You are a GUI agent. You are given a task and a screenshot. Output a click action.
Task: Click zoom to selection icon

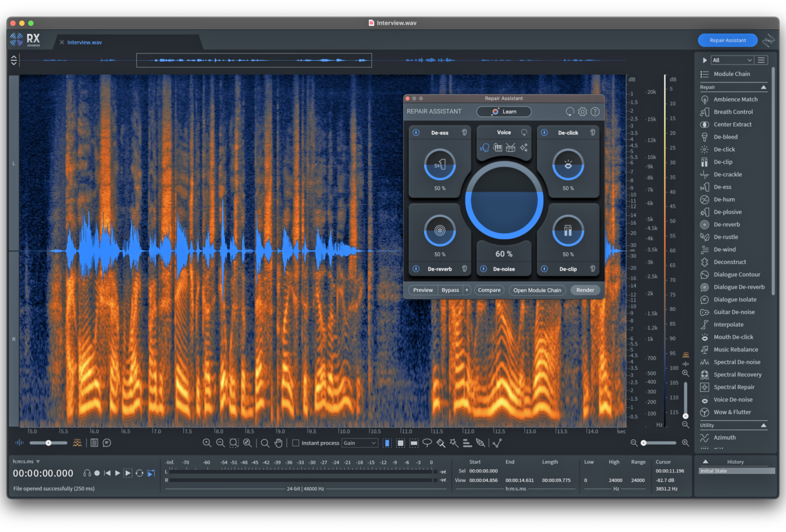(234, 443)
